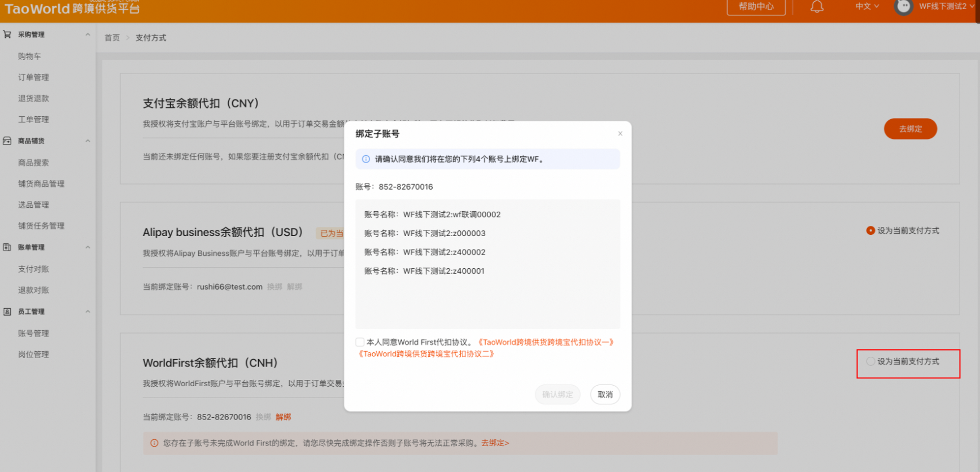Click the 取消 button in dialog
The width and height of the screenshot is (980, 472).
coord(605,395)
